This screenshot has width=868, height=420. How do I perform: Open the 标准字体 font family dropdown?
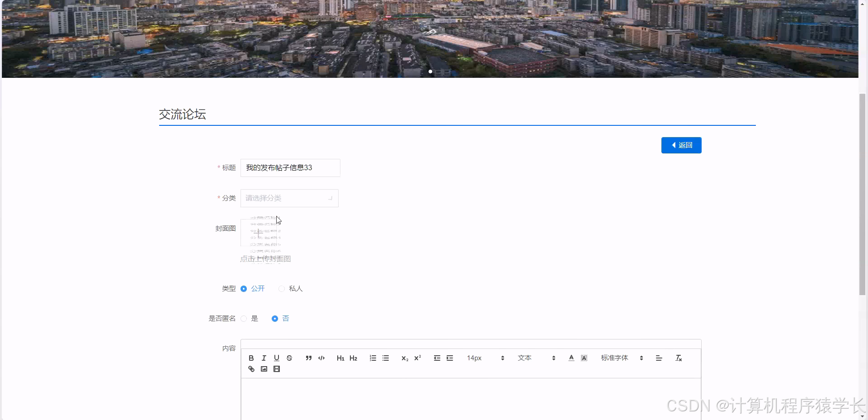pos(615,358)
